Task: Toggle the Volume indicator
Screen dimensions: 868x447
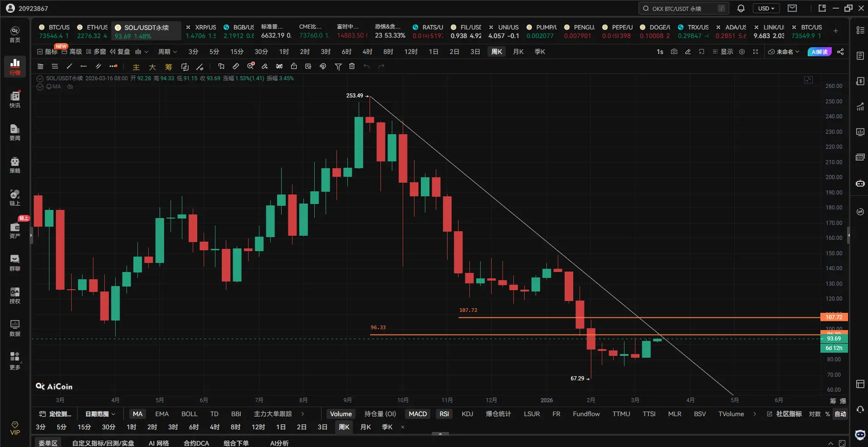Action: pyautogui.click(x=341, y=414)
